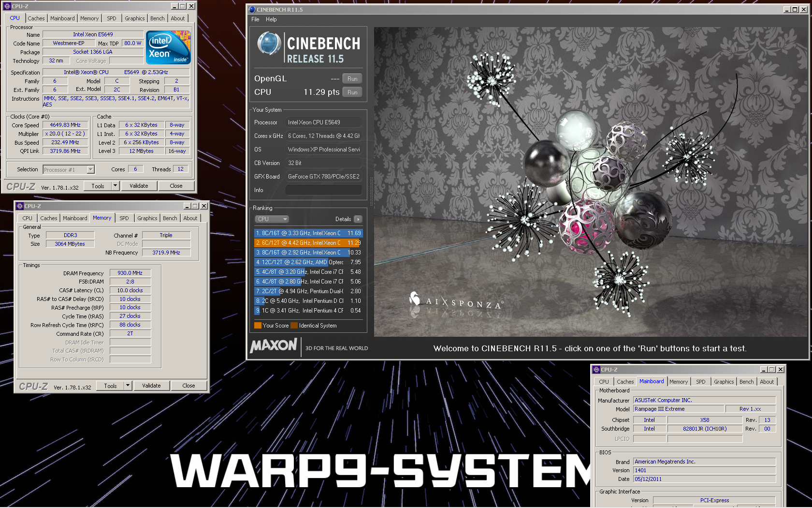This screenshot has height=508, width=812.
Task: Click the Intel Xeon inside logo
Action: (168, 47)
